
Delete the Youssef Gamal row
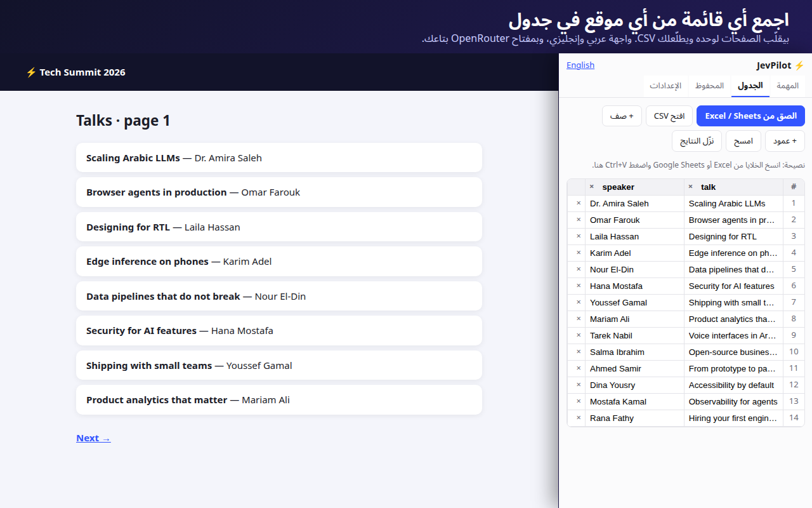coord(579,302)
